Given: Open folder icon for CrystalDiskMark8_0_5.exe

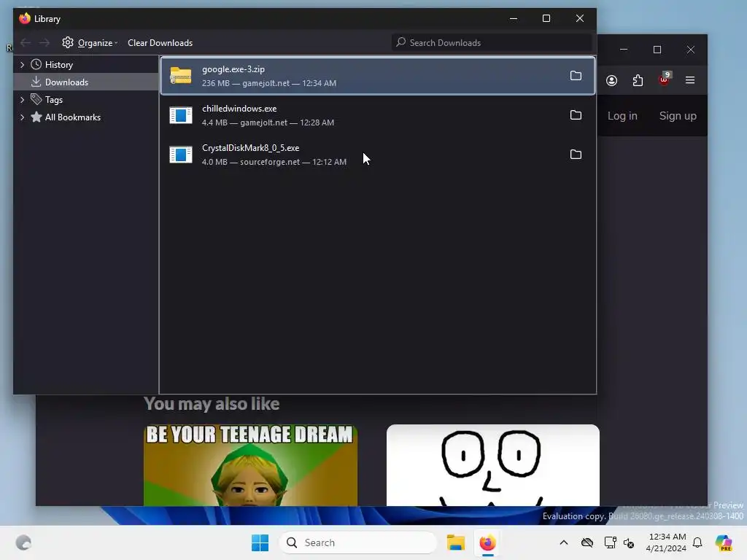Looking at the screenshot, I should coord(576,155).
